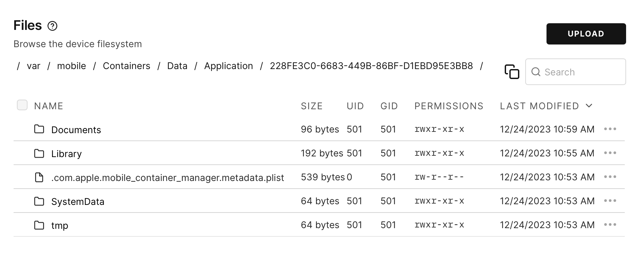This screenshot has height=263, width=644.
Task: Click the Documents folder icon
Action: [x=39, y=129]
